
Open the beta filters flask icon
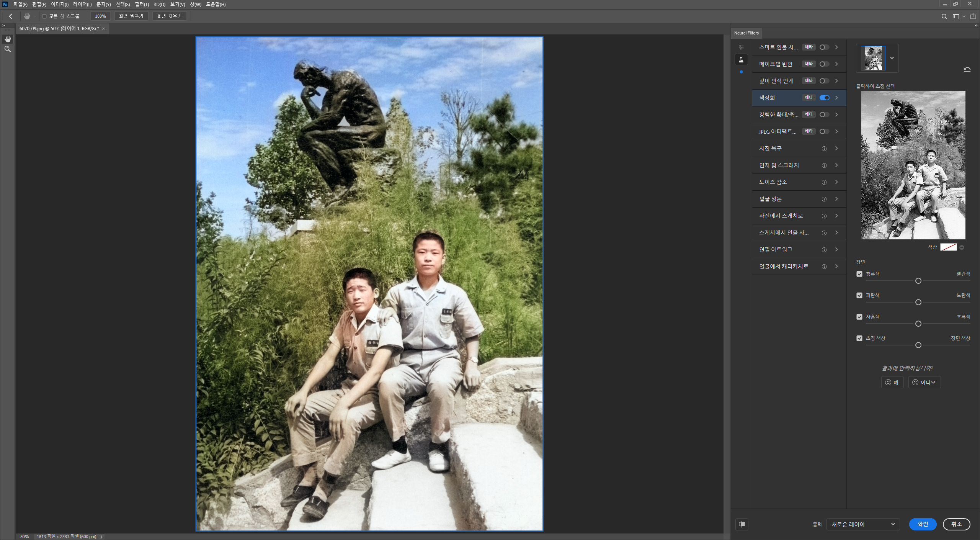click(741, 60)
